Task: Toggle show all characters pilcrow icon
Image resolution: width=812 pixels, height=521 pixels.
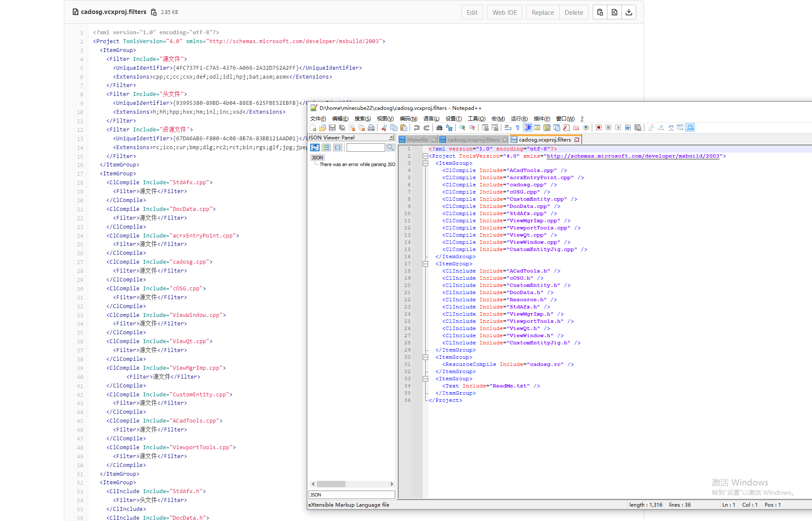Action: 517,128
